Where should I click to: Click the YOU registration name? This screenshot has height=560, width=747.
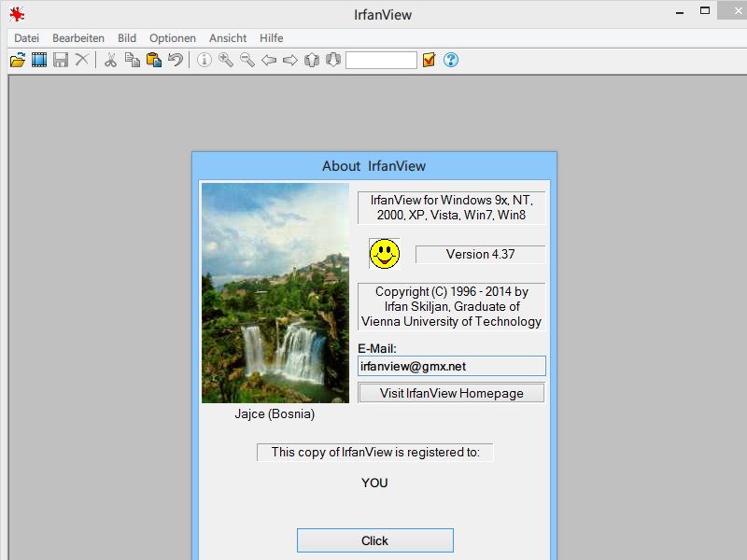click(374, 483)
